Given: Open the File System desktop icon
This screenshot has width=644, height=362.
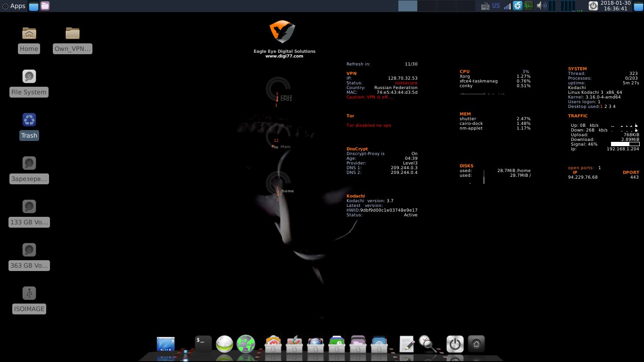Looking at the screenshot, I should pyautogui.click(x=29, y=83).
